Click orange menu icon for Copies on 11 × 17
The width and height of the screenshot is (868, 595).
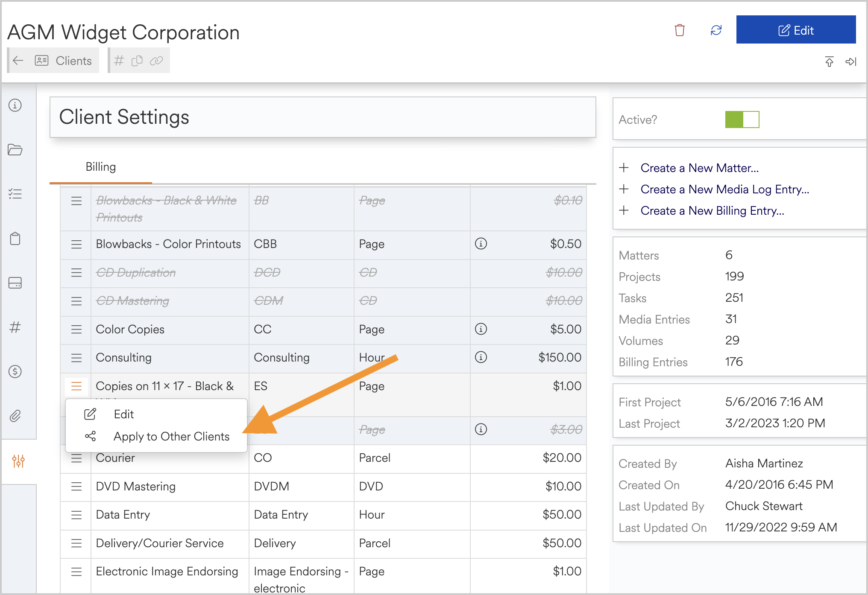(x=76, y=386)
